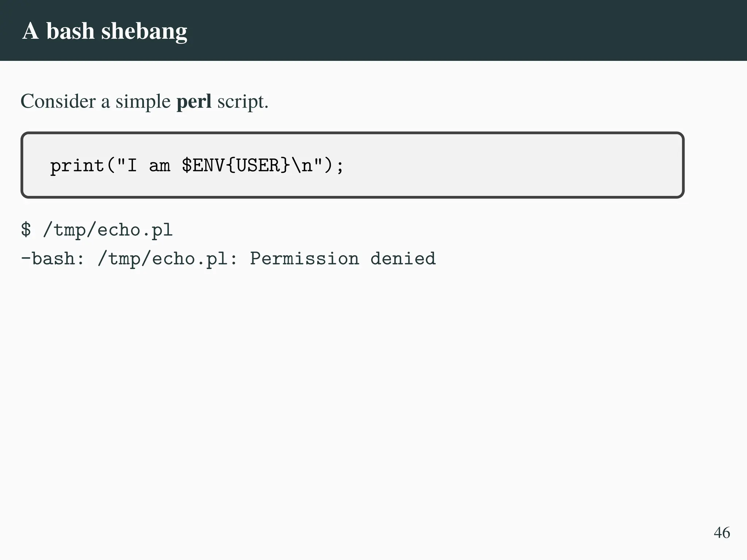747x560 pixels.
Task: Click the "-bash:" error prefix
Action: coord(53,259)
